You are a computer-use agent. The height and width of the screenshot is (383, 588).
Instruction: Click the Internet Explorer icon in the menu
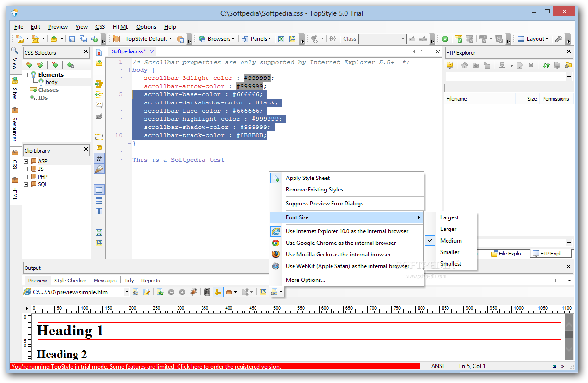pos(276,231)
